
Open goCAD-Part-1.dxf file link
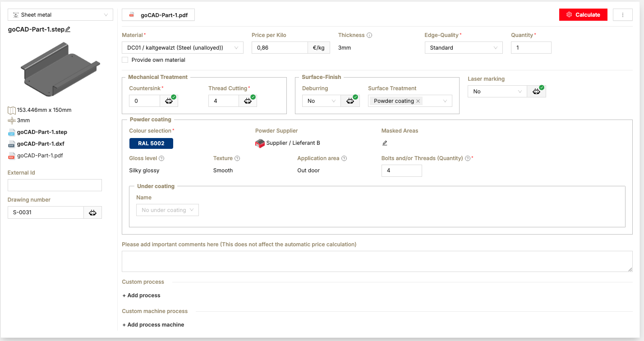41,144
